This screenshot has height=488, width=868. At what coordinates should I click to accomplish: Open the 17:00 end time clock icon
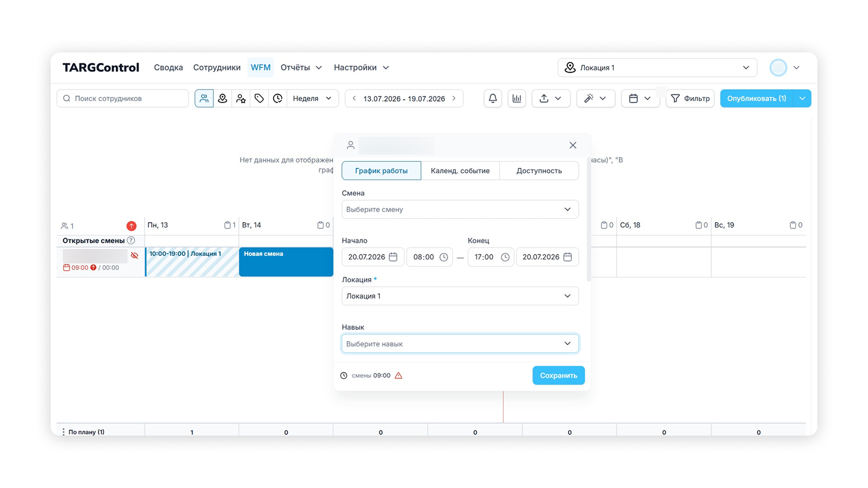click(x=505, y=257)
